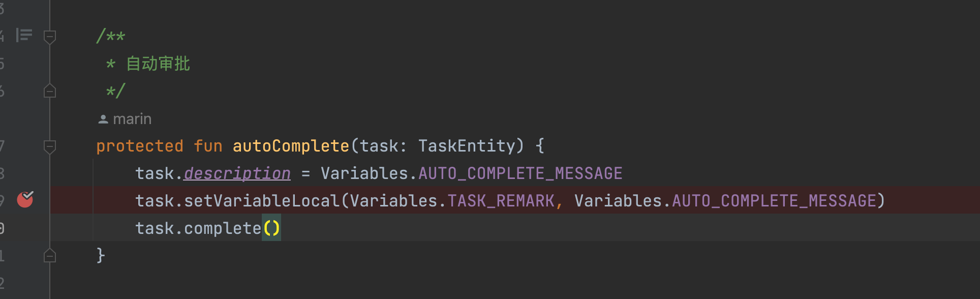The height and width of the screenshot is (299, 980).
Task: Toggle the breakpoint on the setVariableLocal line
Action: tap(25, 200)
